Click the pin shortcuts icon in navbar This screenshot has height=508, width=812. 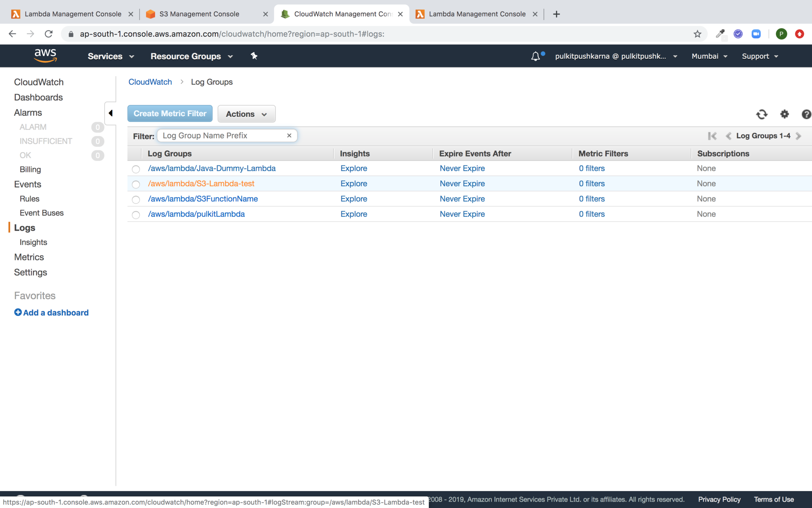pos(254,56)
